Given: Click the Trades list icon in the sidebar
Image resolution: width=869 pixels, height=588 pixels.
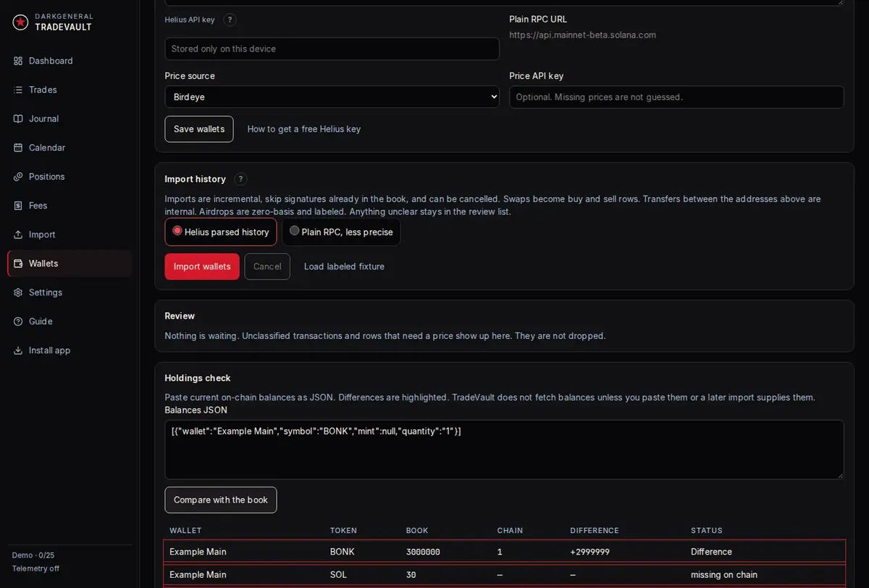Looking at the screenshot, I should click(18, 90).
